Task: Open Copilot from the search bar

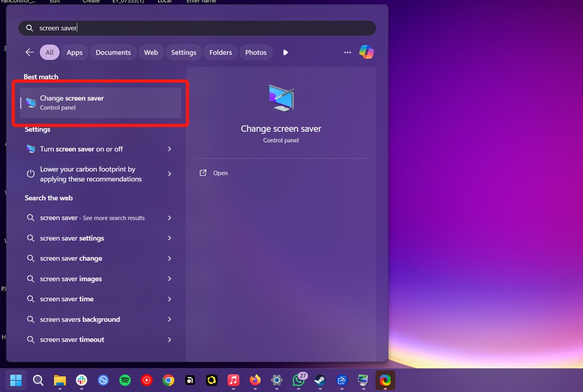Action: 367,52
